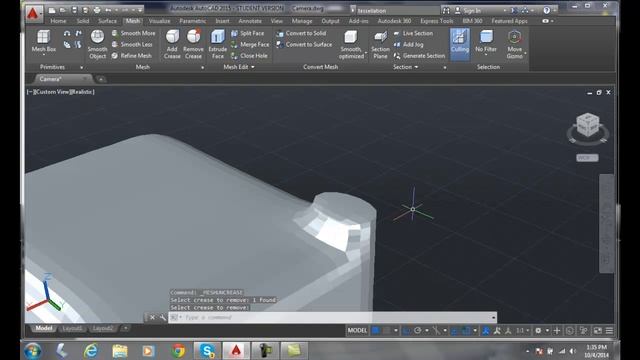Image resolution: width=640 pixels, height=360 pixels.
Task: Expand the Mesh Box primitive dropdown
Action: (x=44, y=55)
